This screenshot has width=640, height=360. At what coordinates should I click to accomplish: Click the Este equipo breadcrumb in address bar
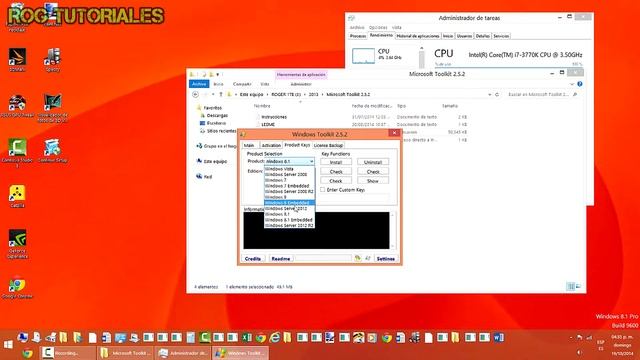coord(251,95)
